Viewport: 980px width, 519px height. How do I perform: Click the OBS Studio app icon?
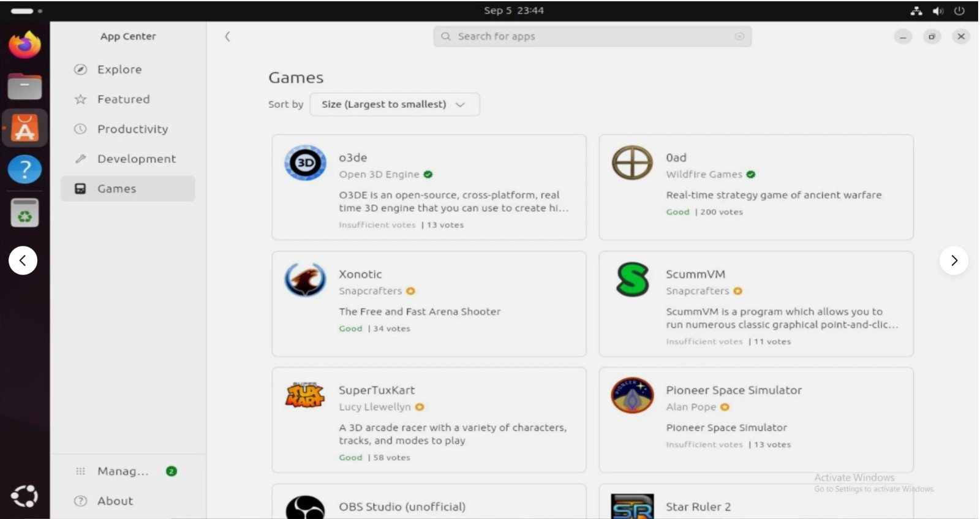point(305,507)
